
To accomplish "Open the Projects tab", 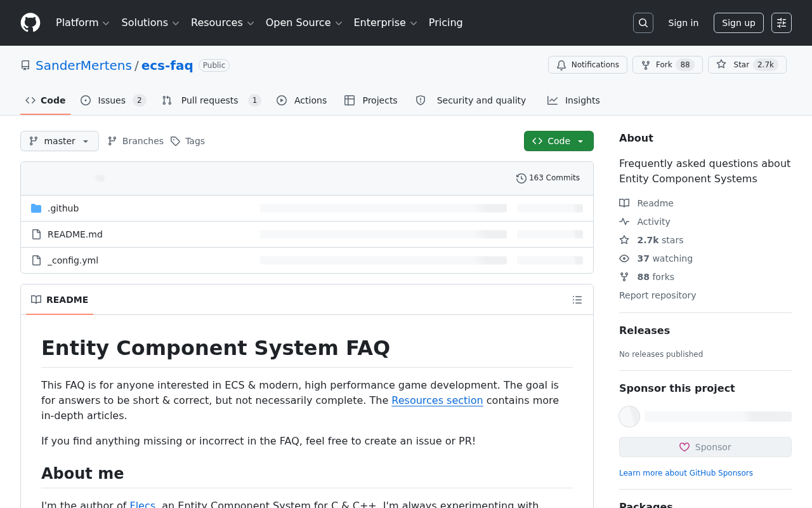I will [371, 100].
